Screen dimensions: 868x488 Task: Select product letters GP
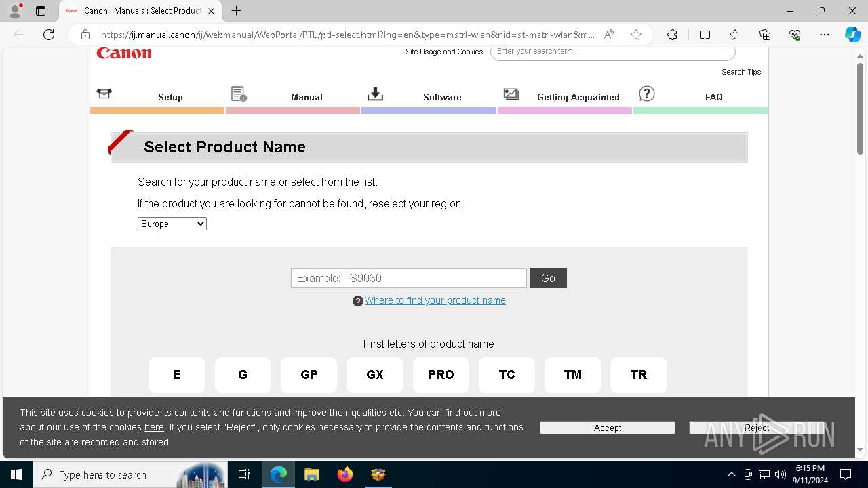tap(309, 375)
